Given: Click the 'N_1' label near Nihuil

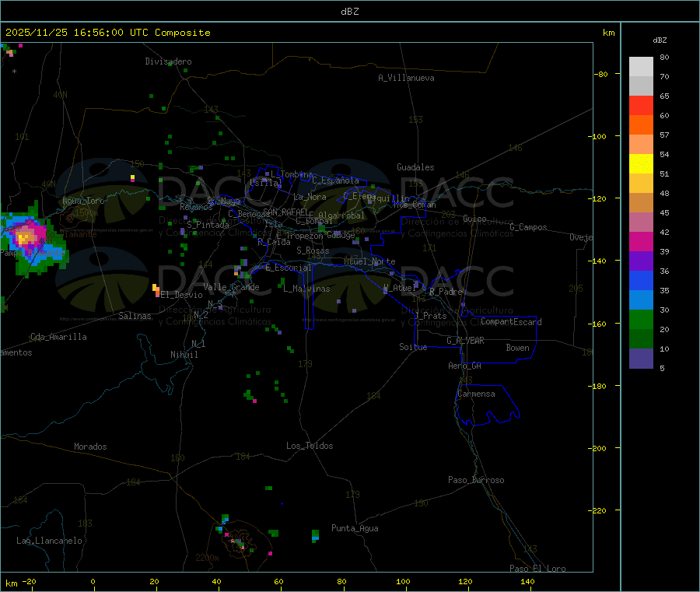Looking at the screenshot, I should 198,344.
